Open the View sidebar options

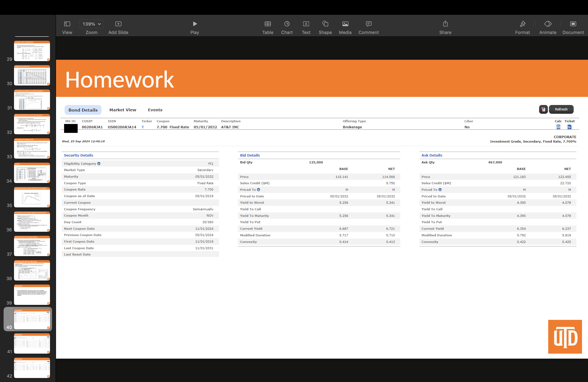point(67,24)
